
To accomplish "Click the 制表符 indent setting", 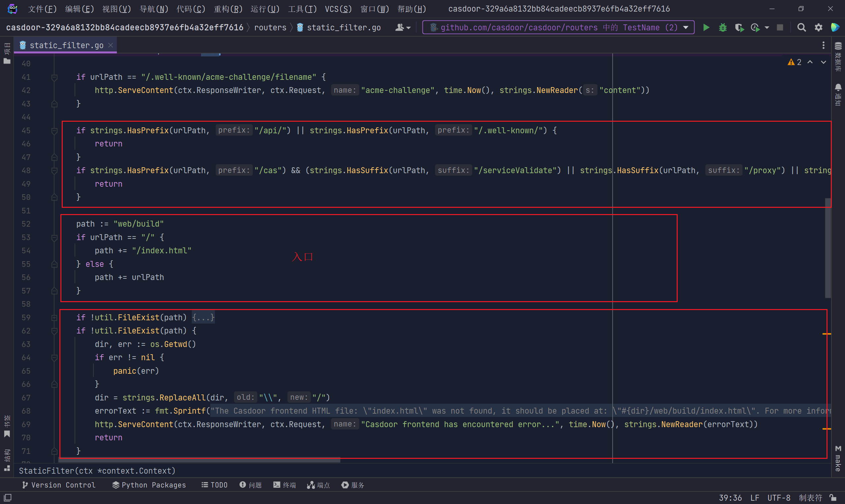I will coord(810,498).
